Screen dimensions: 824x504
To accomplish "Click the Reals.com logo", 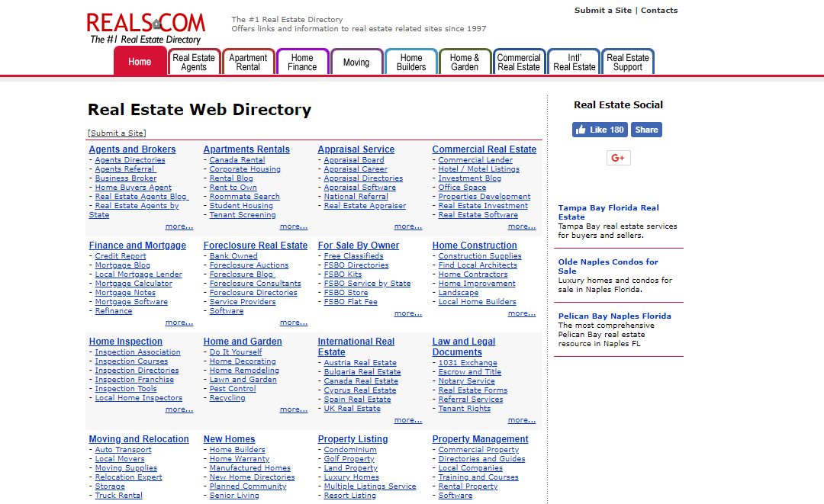I will tap(146, 27).
